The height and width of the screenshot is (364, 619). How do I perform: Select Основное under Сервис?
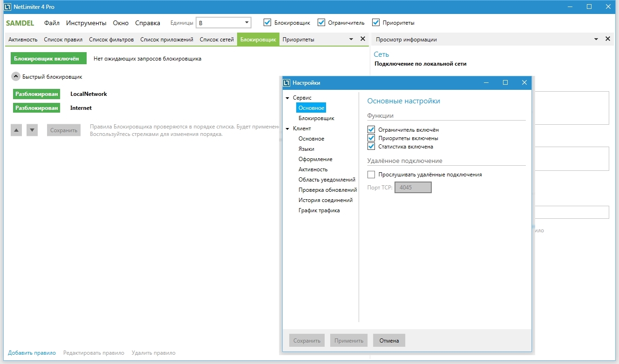(311, 108)
